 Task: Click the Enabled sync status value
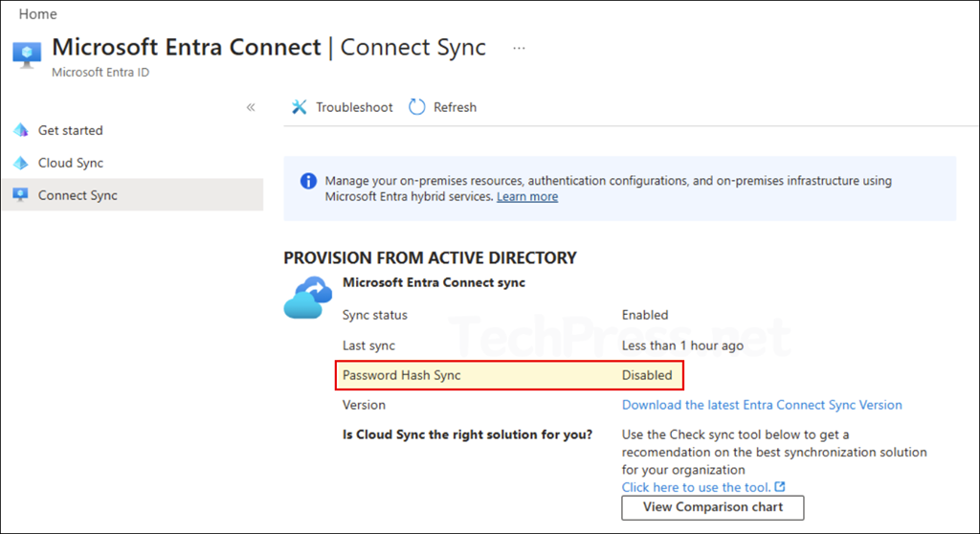pos(645,315)
